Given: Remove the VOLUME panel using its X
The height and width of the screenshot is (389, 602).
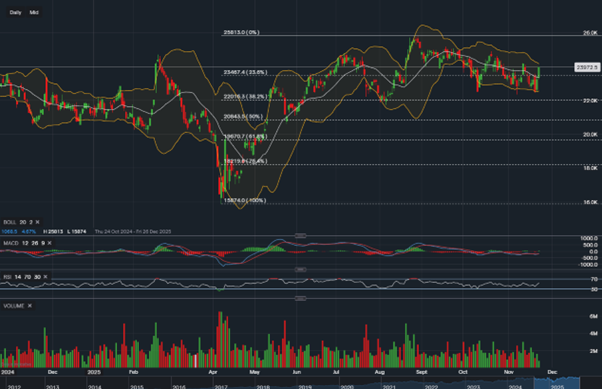Looking at the screenshot, I should 30,306.
